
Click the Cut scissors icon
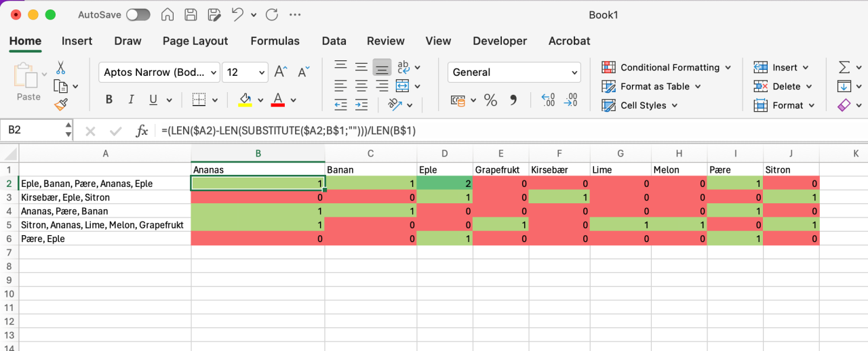pyautogui.click(x=61, y=68)
